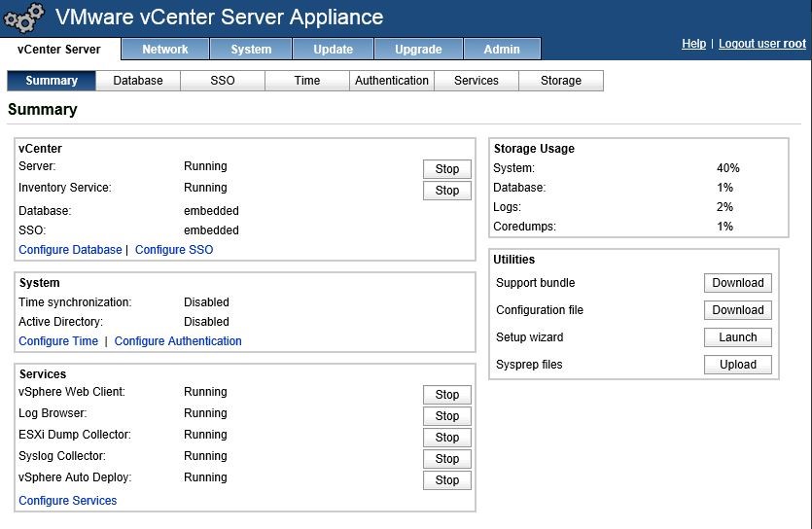Go to the Update tab

333,50
